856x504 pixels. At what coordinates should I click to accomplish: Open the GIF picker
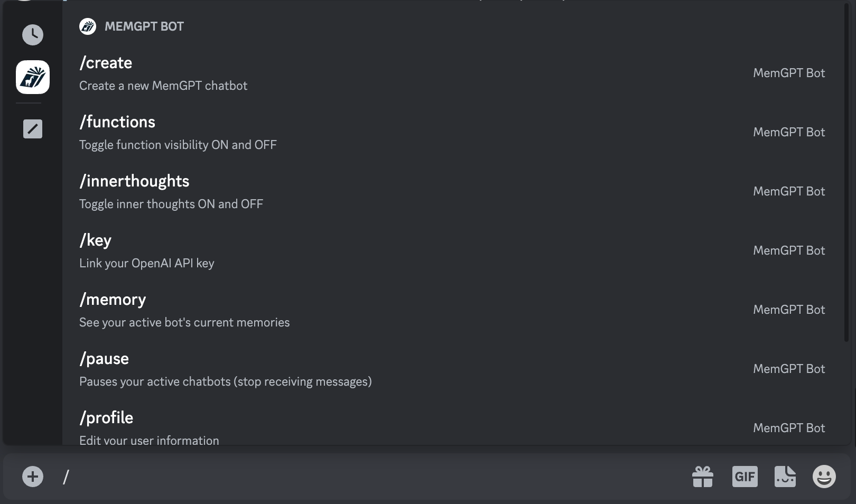(745, 477)
